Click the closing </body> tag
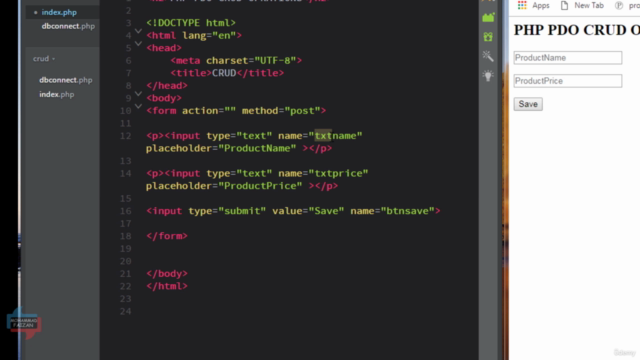The height and width of the screenshot is (360, 640). tap(167, 273)
